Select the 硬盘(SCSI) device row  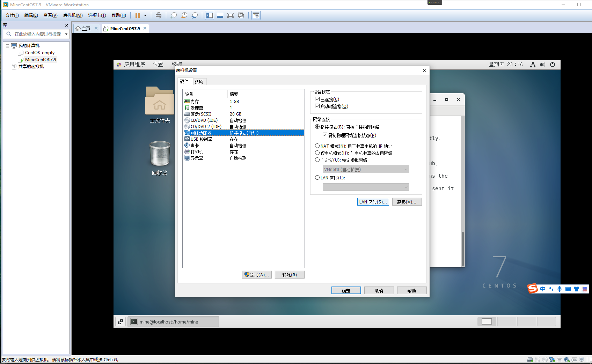click(244, 114)
